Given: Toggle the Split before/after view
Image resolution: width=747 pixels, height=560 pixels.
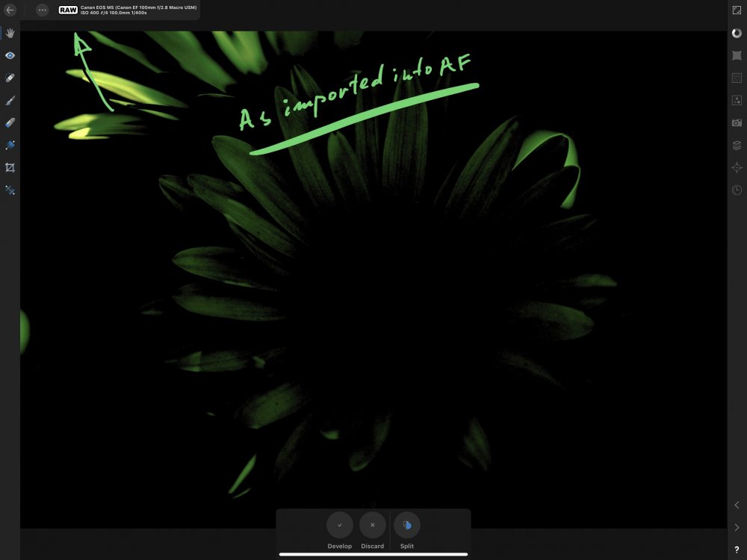Looking at the screenshot, I should click(407, 526).
